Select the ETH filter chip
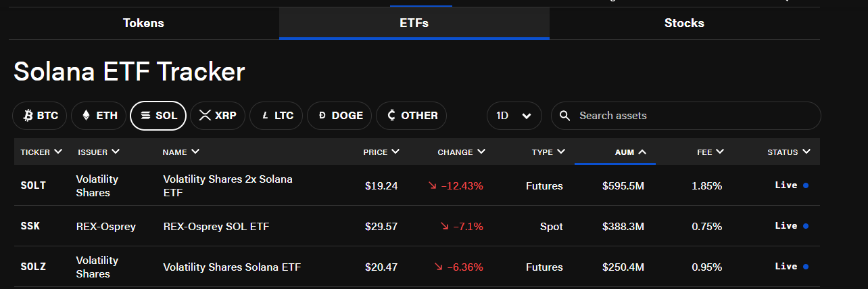Image resolution: width=868 pixels, height=289 pixels. pos(99,116)
